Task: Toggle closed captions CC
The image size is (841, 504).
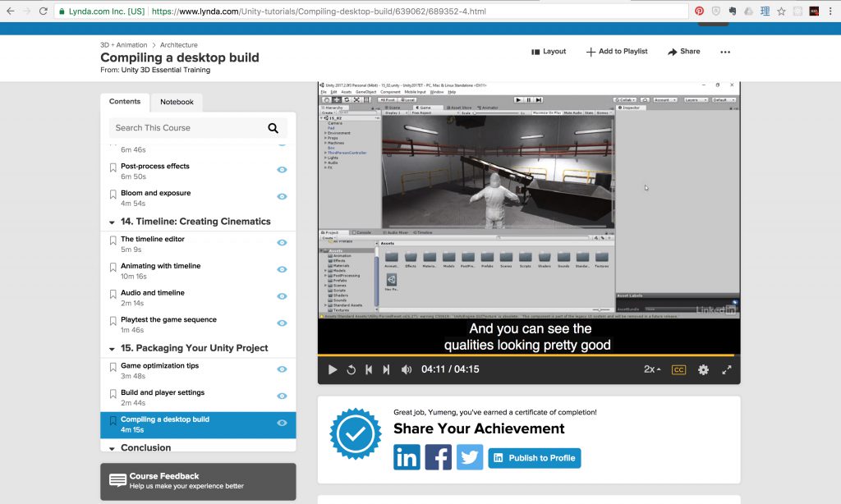Action: pyautogui.click(x=678, y=370)
